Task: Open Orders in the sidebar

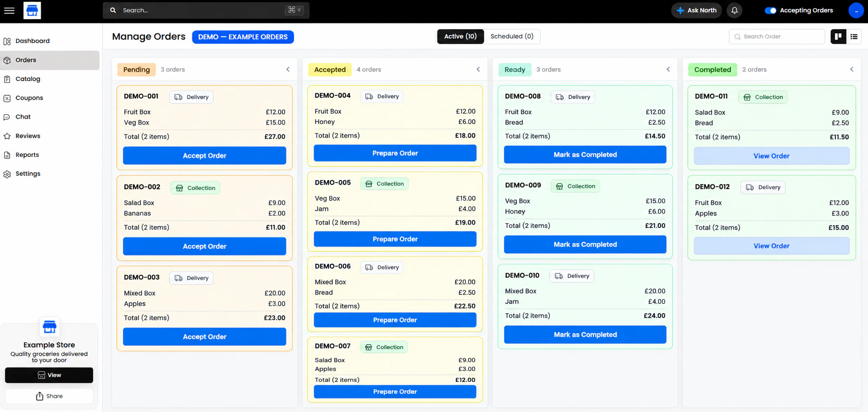Action: [x=50, y=60]
